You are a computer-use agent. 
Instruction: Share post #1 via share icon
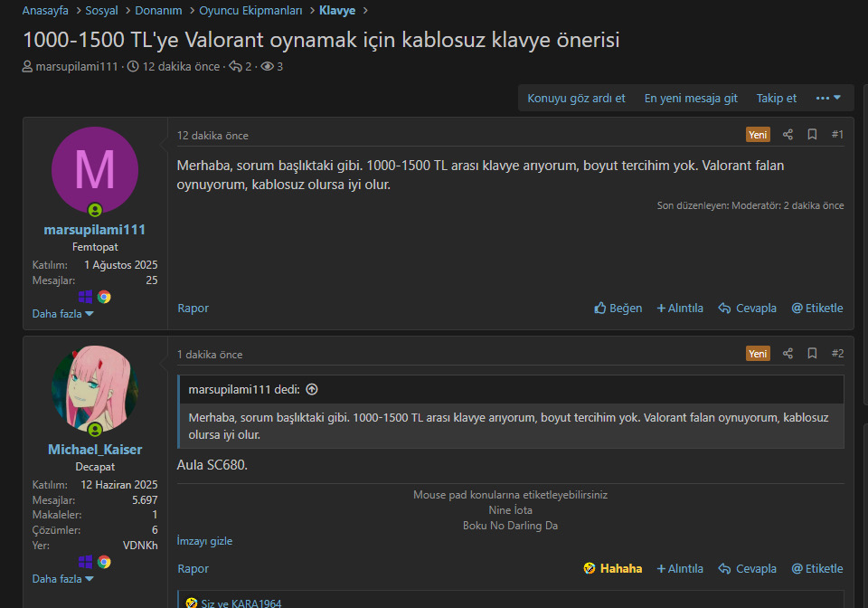click(x=788, y=135)
